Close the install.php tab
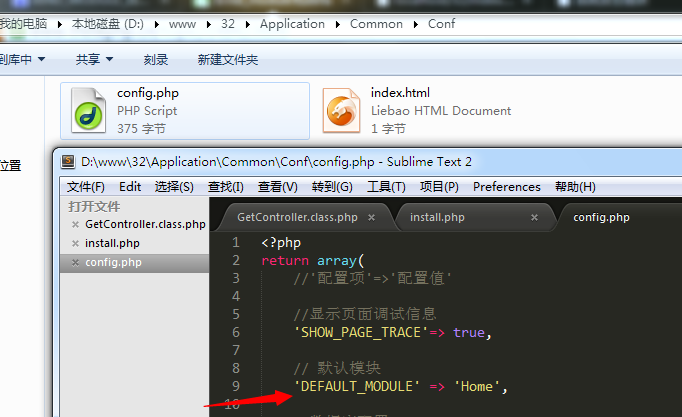Screen dimensions: 682x417 [x=535, y=217]
